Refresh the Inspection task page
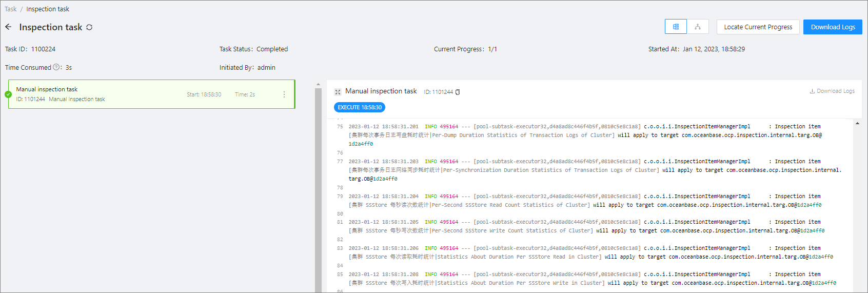This screenshot has width=868, height=293. (89, 27)
